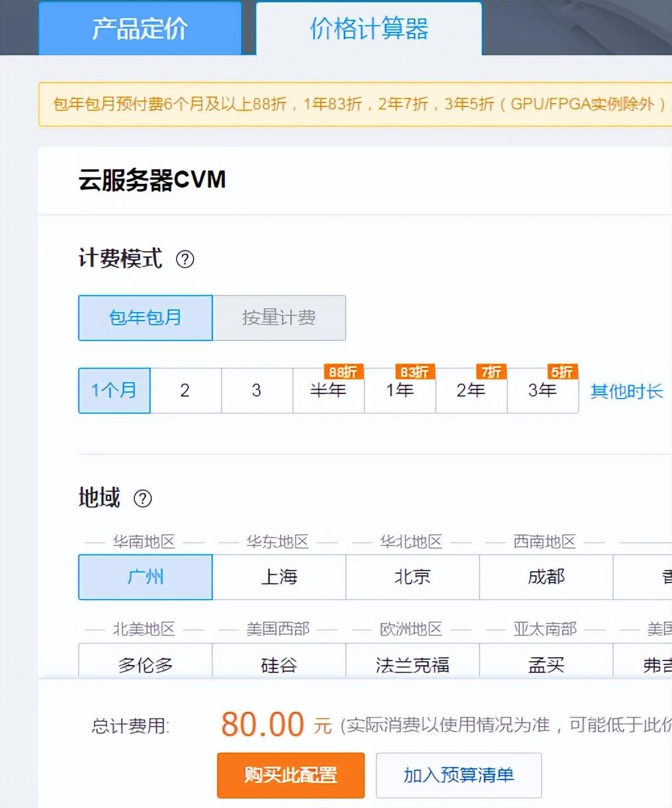Click the 欧洲地区 group label
This screenshot has height=808, width=672.
point(411,629)
